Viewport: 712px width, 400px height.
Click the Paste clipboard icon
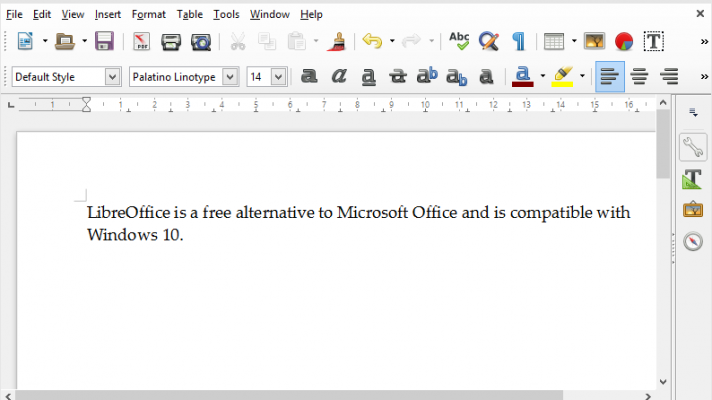[297, 41]
